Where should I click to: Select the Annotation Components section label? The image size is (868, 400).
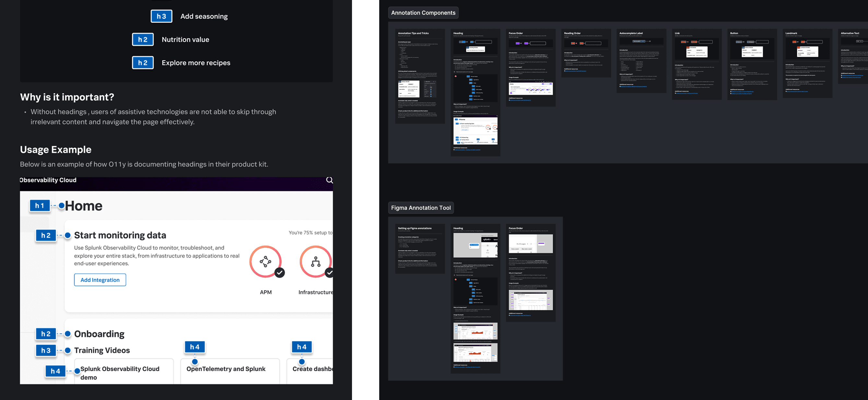tap(423, 13)
